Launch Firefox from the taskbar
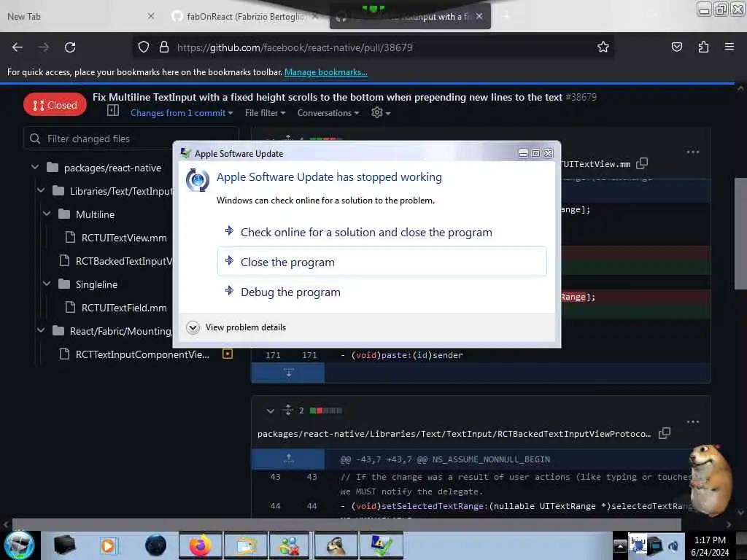Viewport: 747px width, 560px height. [x=201, y=545]
